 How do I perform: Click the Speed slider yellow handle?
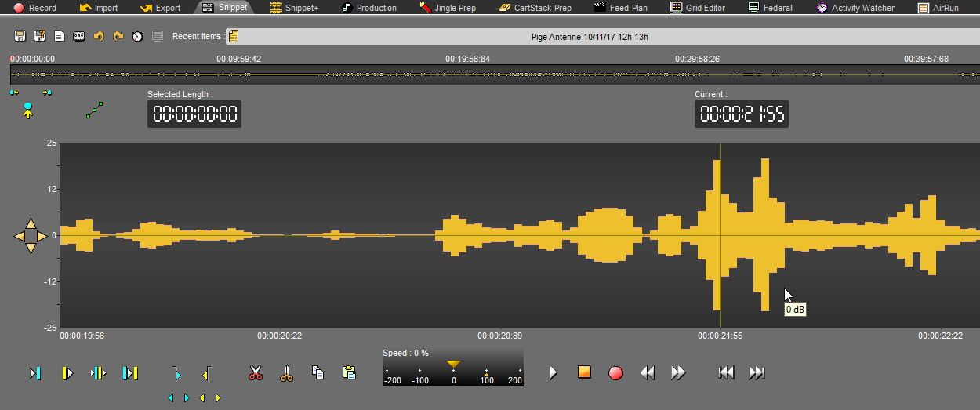(x=453, y=364)
